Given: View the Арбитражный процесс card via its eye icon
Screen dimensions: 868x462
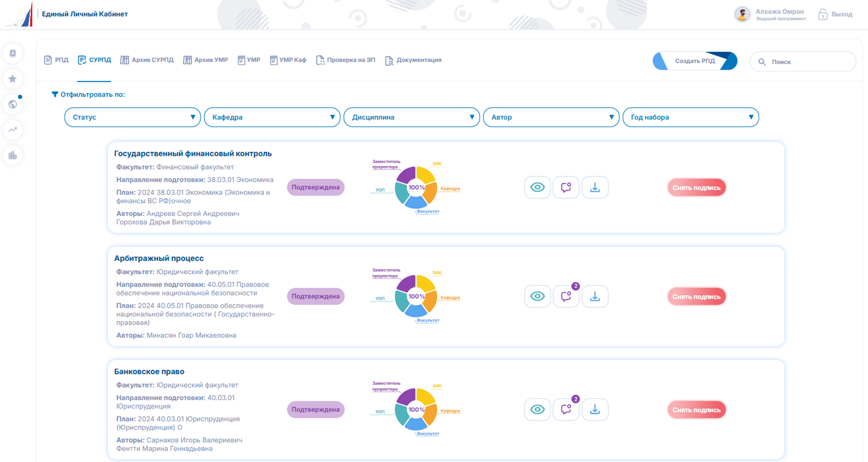Looking at the screenshot, I should pos(537,296).
